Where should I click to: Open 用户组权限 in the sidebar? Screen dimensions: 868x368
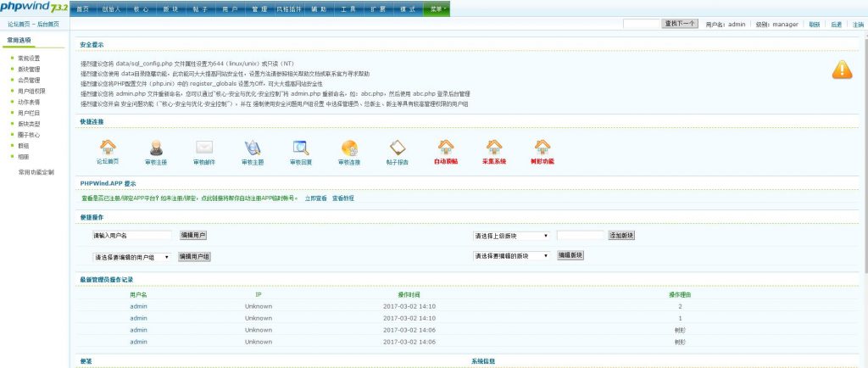click(31, 92)
